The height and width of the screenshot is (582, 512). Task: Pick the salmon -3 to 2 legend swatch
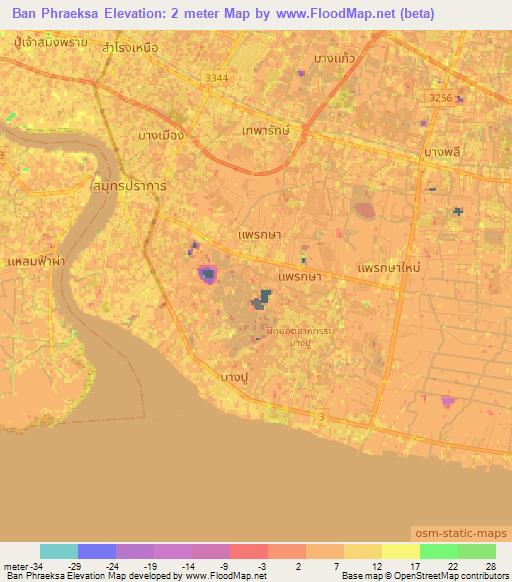click(x=287, y=551)
